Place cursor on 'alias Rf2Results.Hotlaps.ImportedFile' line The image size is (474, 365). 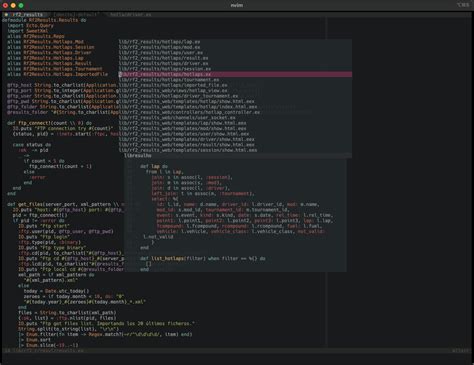(x=58, y=74)
